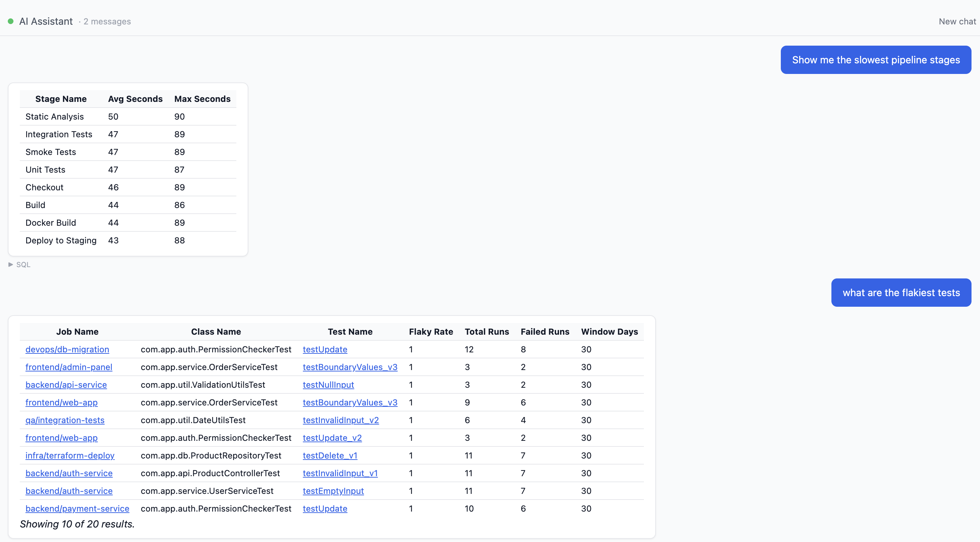Open the backend/api-service job link
The width and height of the screenshot is (980, 542).
66,385
